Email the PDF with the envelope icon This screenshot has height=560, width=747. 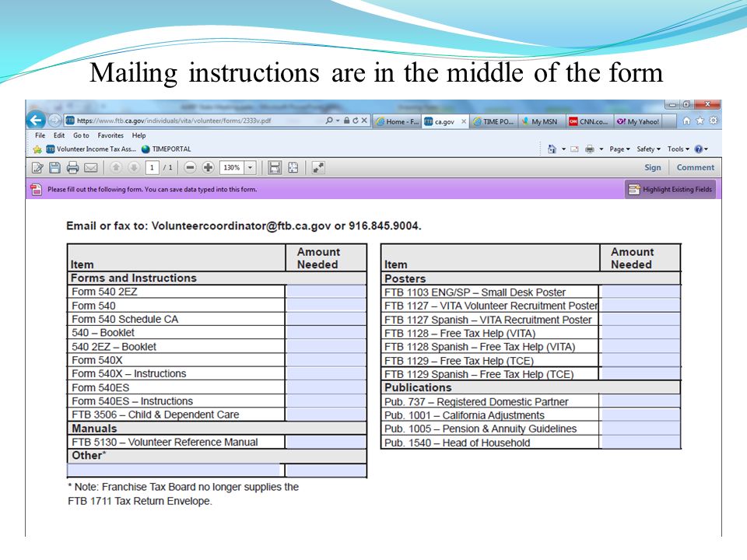click(90, 168)
